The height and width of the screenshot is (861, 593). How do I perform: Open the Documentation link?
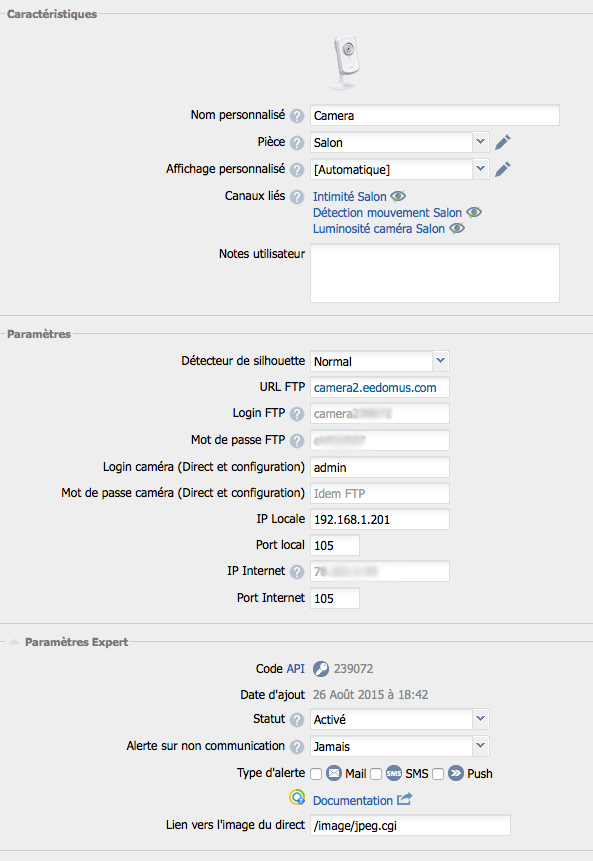click(x=353, y=801)
